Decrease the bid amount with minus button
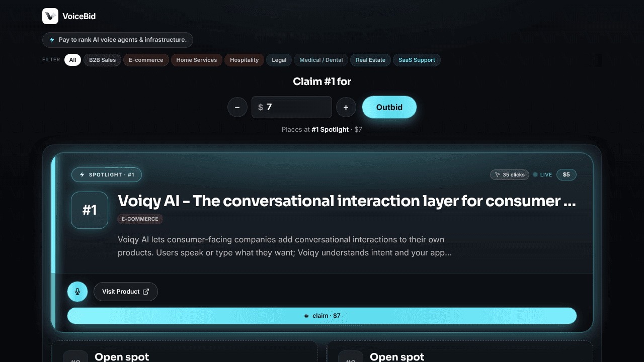This screenshot has height=362, width=644. click(x=237, y=107)
